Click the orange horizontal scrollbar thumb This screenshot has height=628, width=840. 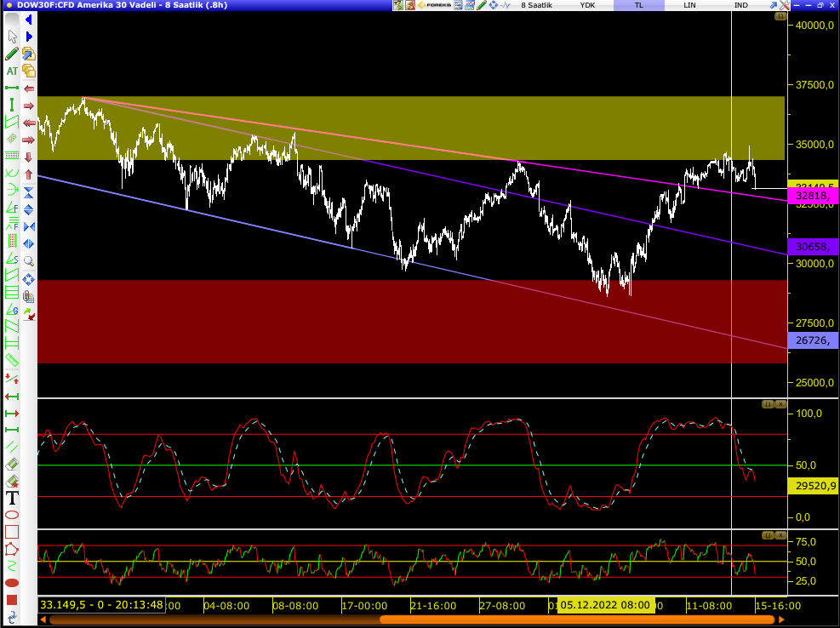[577, 620]
